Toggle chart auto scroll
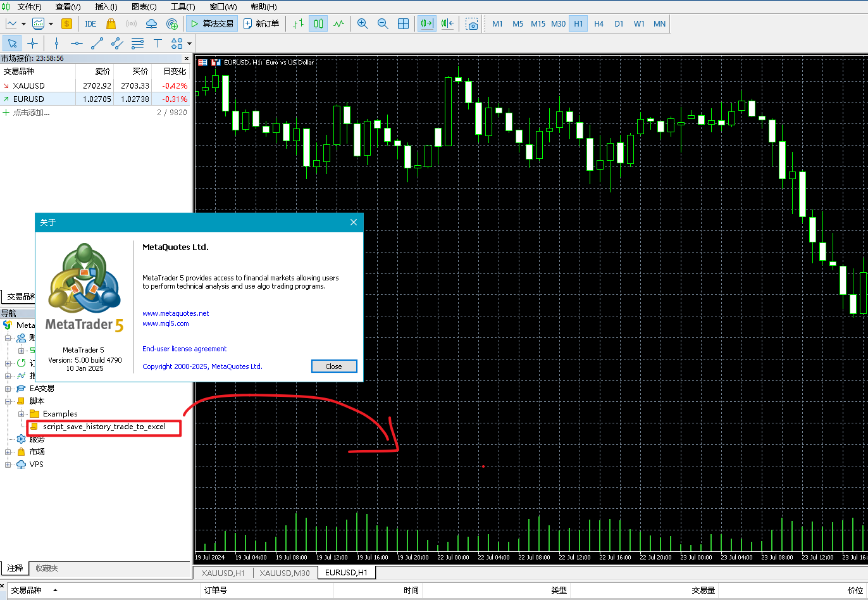Screen dimensions: 868x600 tap(427, 24)
